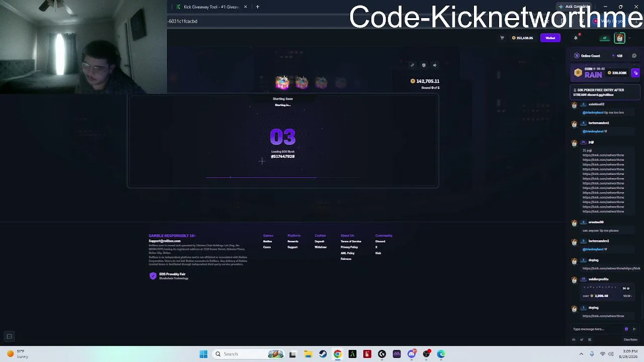644x362 pixels.
Task: Click the third case thumbnail
Action: pyautogui.click(x=321, y=82)
